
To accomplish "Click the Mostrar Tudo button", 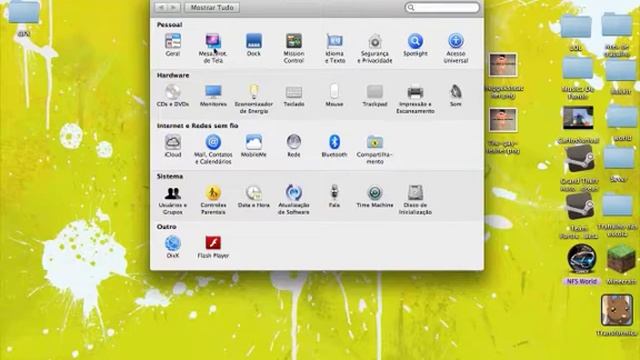I will coord(212,7).
